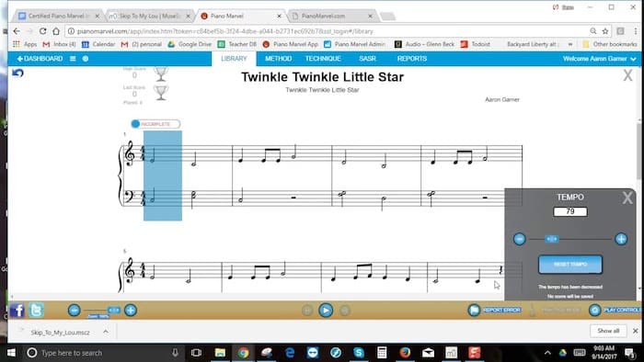Screen dimensions: 644x362
Task: Zoom in with the plus icon above the download bar
Action: pyautogui.click(x=131, y=311)
